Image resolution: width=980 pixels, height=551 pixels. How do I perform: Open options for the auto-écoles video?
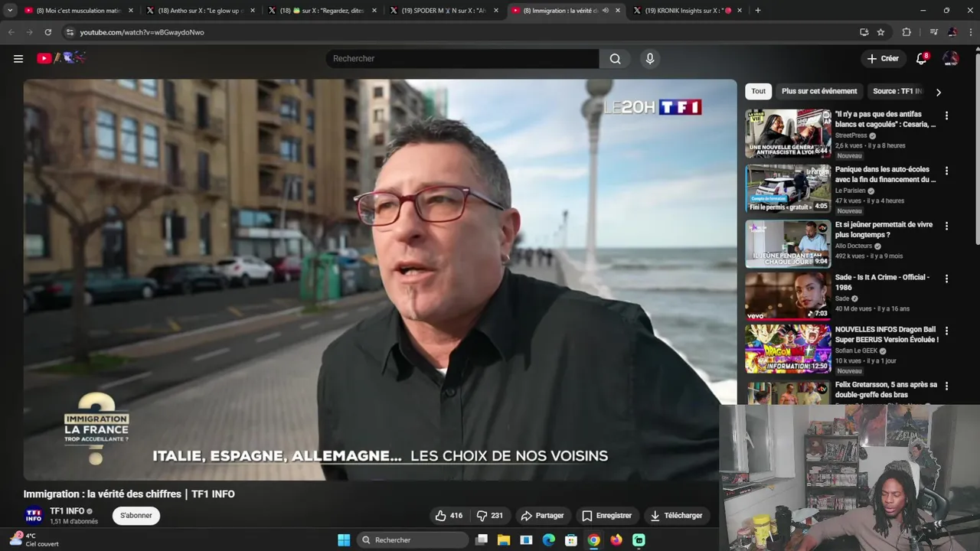[x=946, y=171]
